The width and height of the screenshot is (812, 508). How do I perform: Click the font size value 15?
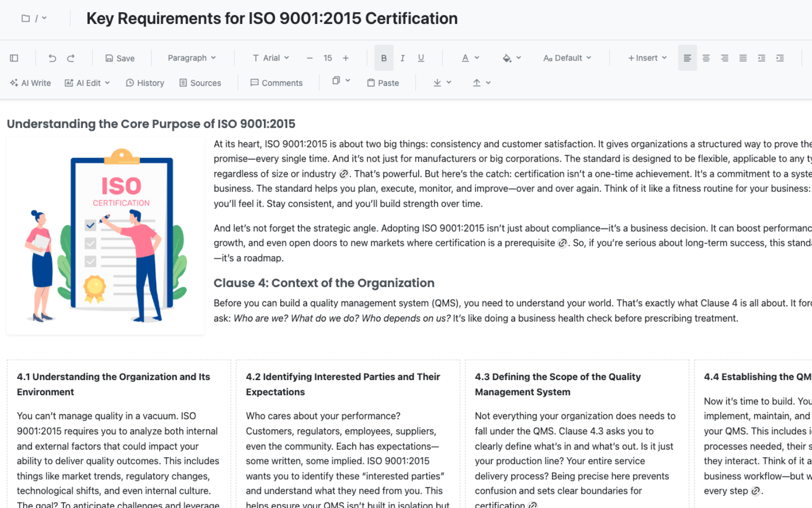[328, 58]
